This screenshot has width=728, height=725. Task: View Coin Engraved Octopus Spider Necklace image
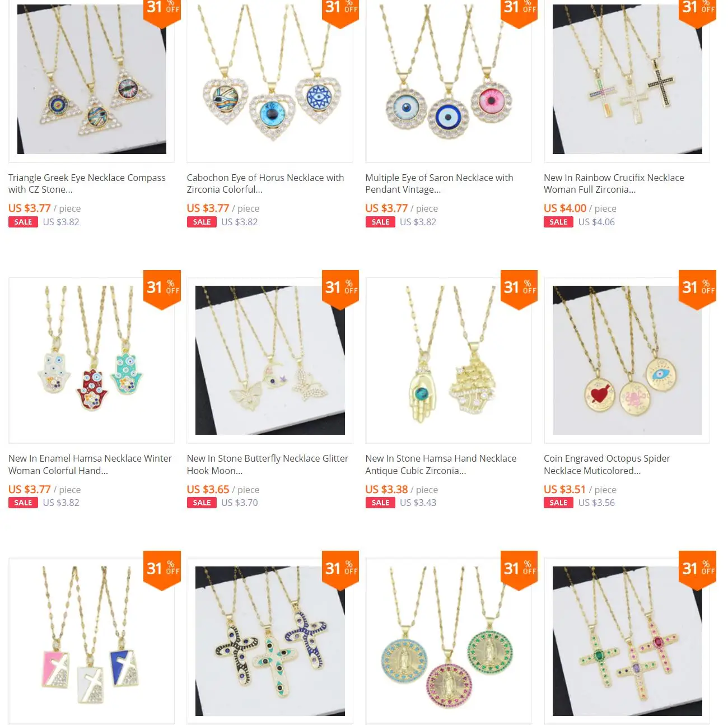click(x=627, y=360)
